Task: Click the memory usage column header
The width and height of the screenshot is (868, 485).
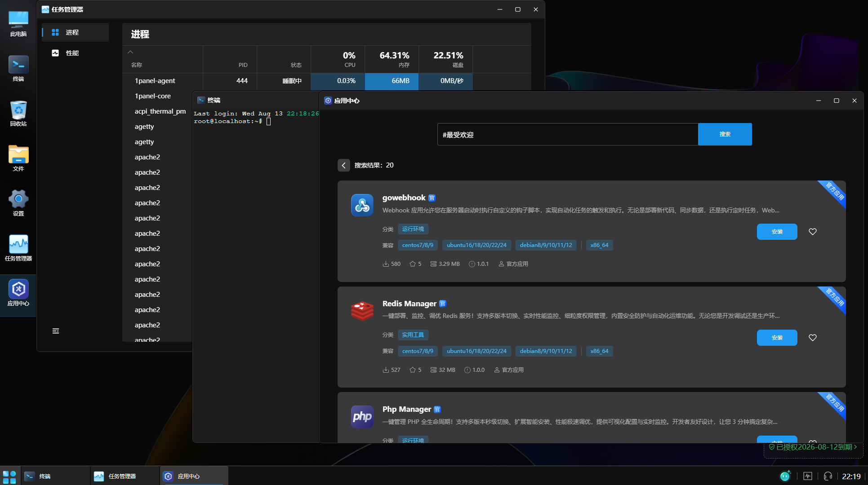Action: (x=392, y=59)
